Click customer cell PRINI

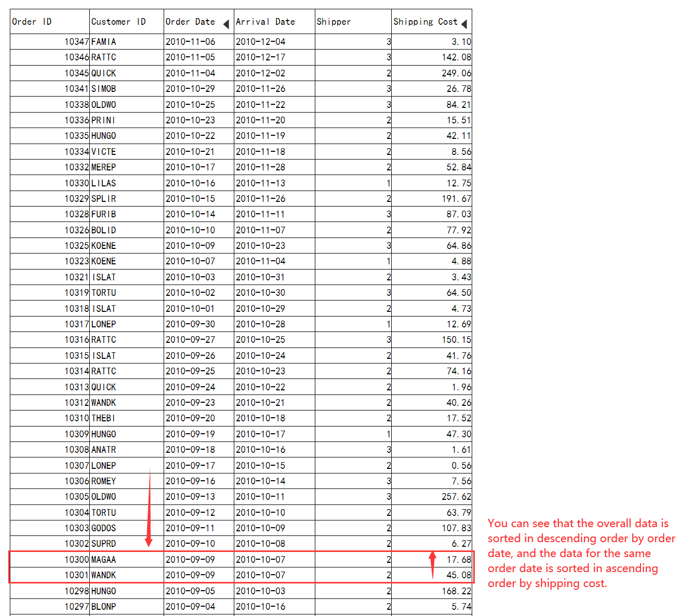[x=127, y=120]
